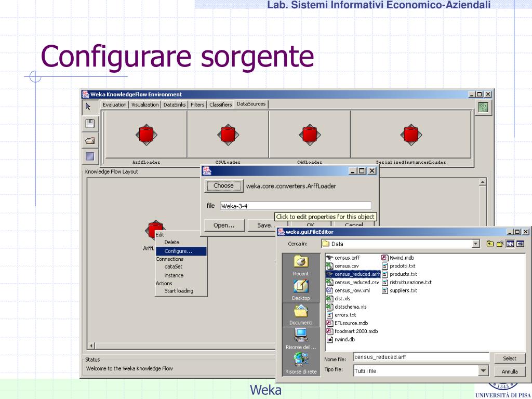Click the file field showing Weka-3-4

pyautogui.click(x=296, y=206)
